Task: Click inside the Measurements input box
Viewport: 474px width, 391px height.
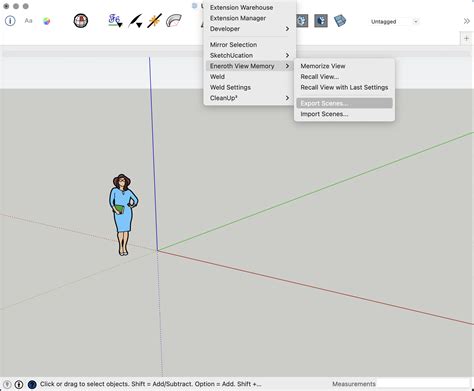Action: pos(424,384)
